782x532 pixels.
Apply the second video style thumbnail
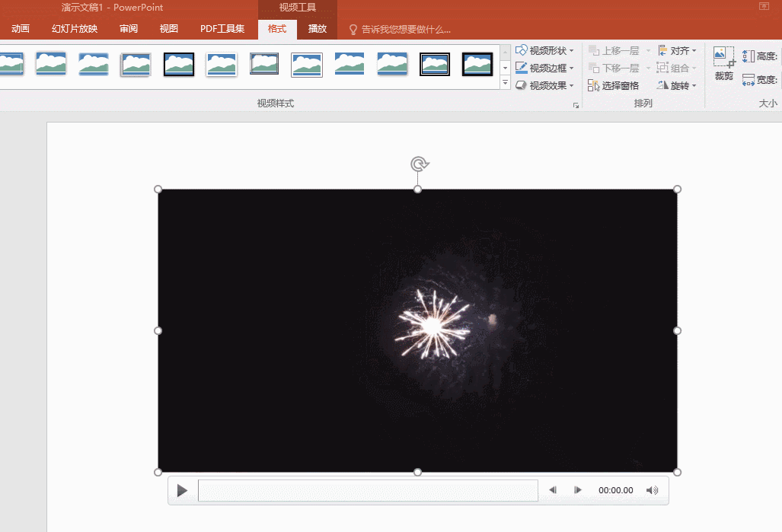coord(51,64)
